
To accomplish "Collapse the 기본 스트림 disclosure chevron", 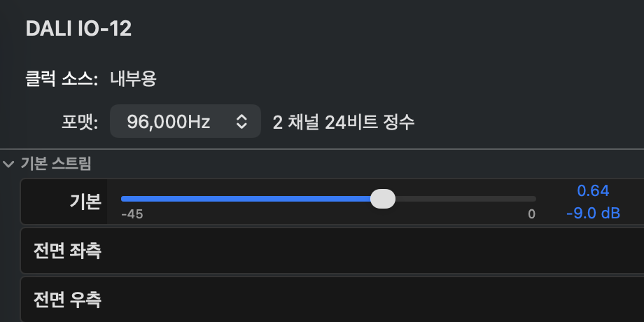I will coord(8,164).
